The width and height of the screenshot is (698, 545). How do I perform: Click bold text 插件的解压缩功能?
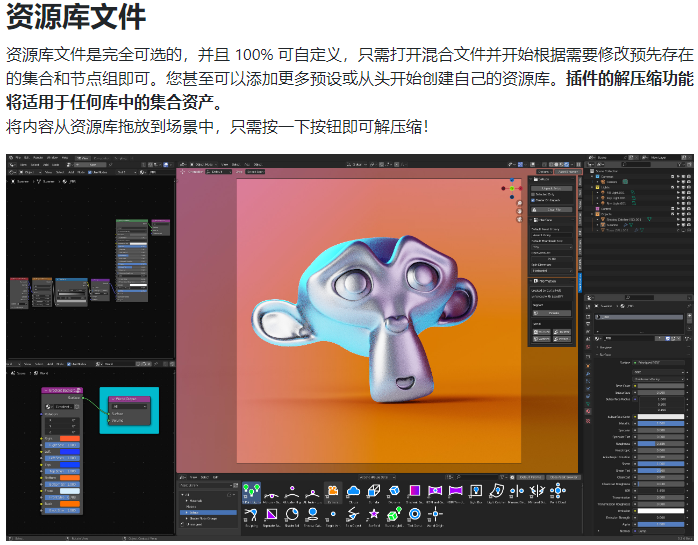click(629, 79)
